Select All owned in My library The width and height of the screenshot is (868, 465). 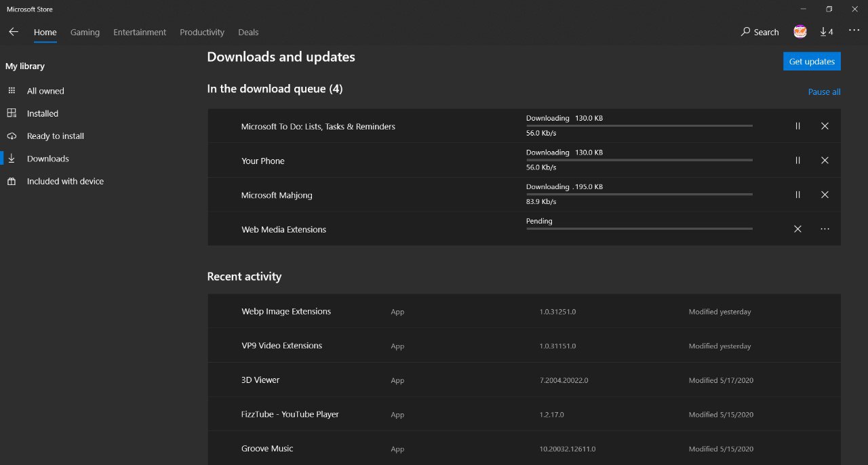[x=45, y=91]
